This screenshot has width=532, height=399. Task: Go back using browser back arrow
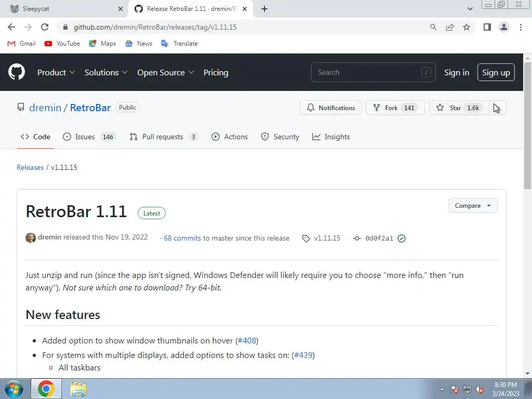[11, 27]
